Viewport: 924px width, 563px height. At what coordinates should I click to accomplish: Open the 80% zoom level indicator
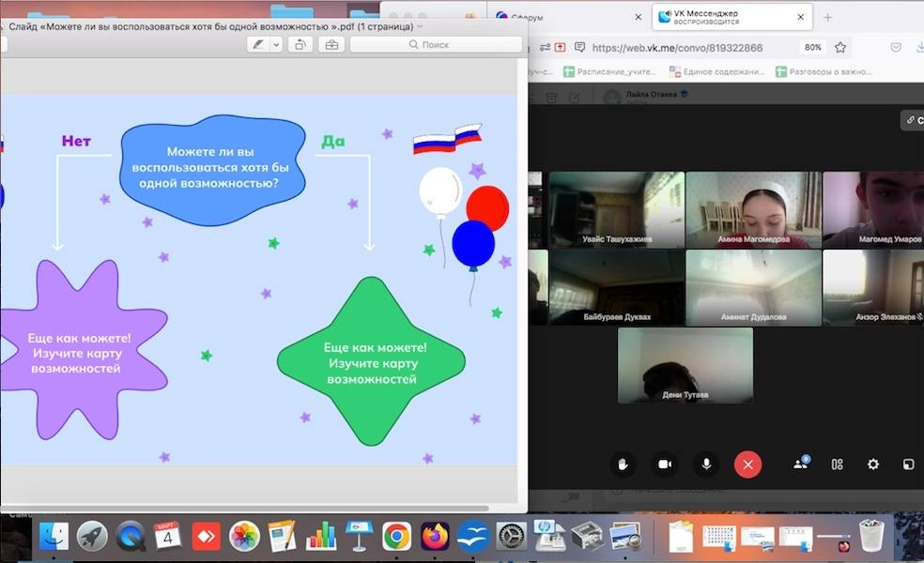(812, 47)
